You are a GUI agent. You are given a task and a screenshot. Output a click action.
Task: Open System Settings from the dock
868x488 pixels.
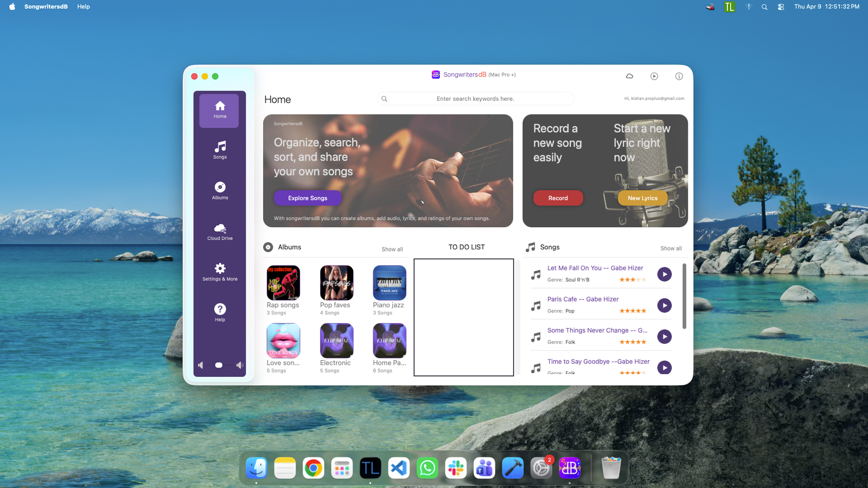click(541, 468)
